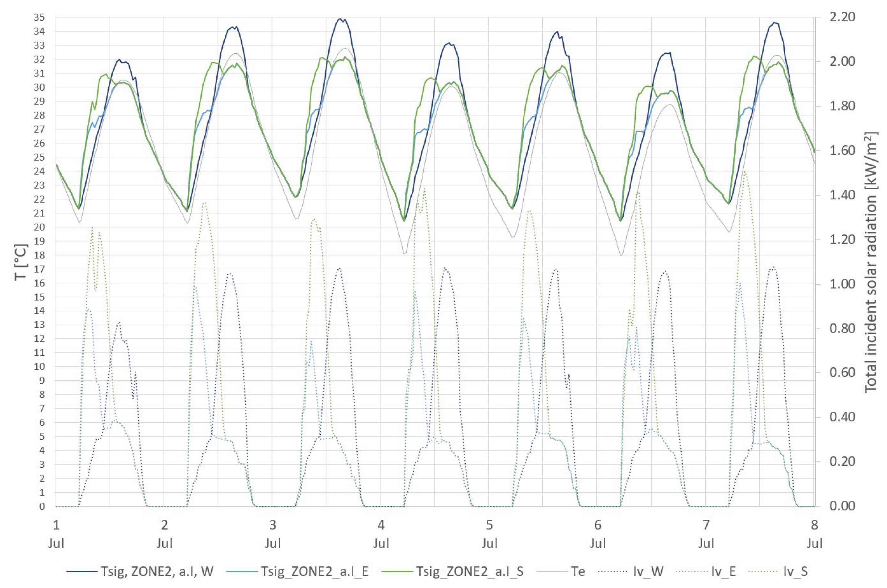Click the 35 value on left axis

(39, 17)
